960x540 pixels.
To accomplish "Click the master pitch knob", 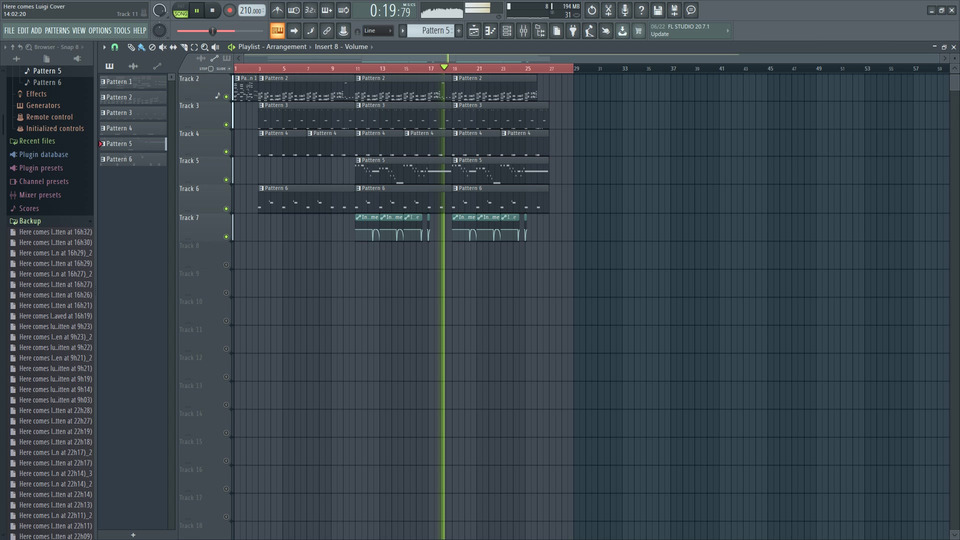I will (x=159, y=30).
